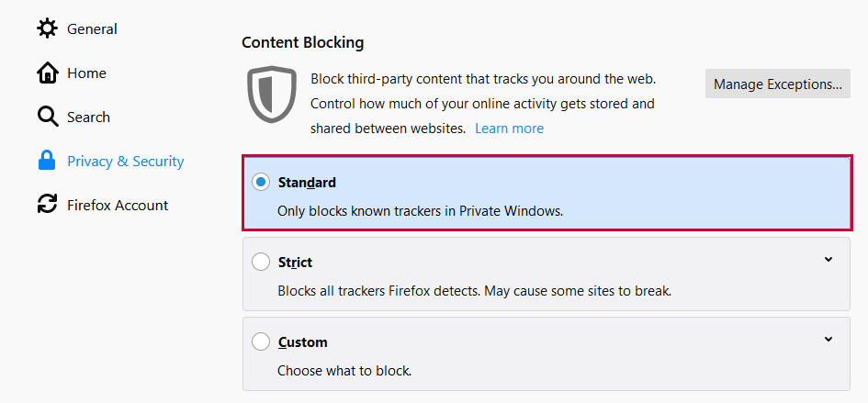This screenshot has width=868, height=403.
Task: Open the Firefox Account label
Action: click(x=118, y=206)
